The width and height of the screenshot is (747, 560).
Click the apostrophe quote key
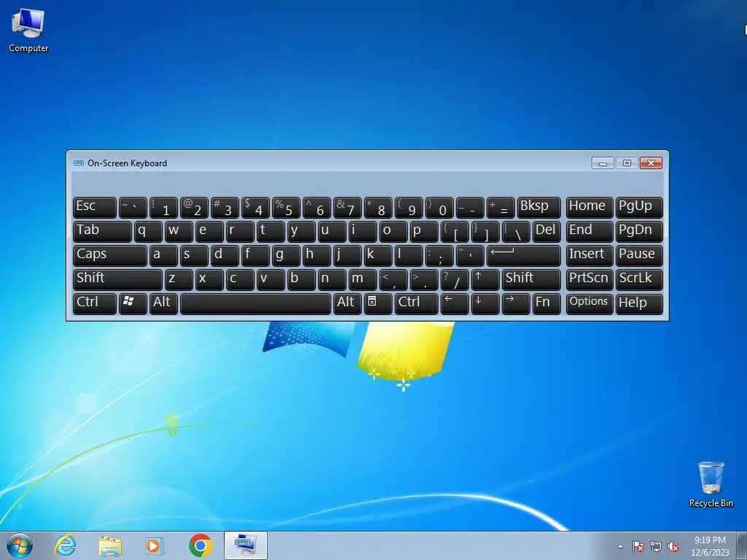[x=470, y=255]
